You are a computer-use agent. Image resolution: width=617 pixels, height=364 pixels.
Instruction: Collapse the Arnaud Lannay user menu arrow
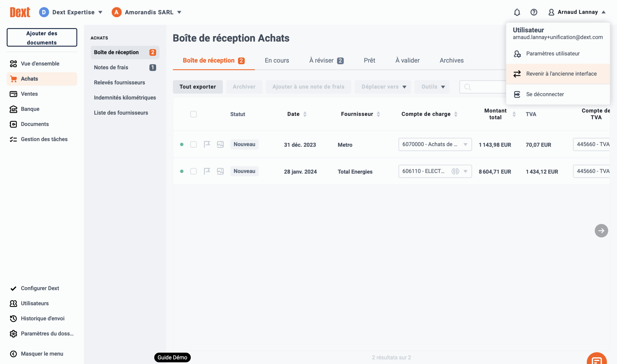(x=604, y=12)
